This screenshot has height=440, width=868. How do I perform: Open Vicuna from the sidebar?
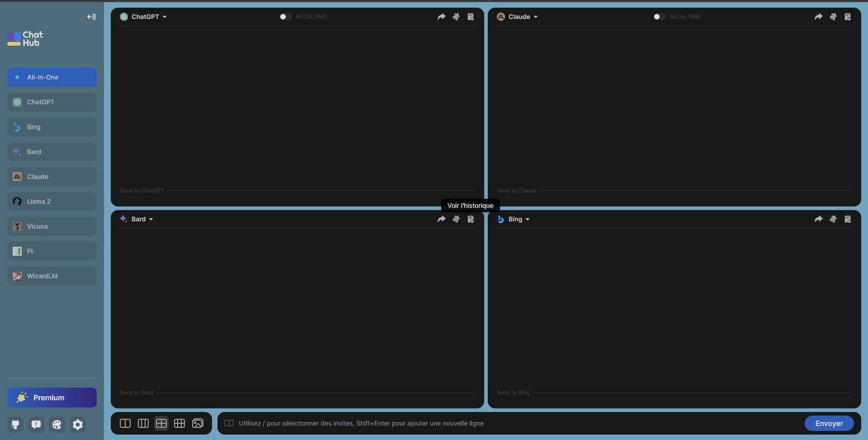(x=52, y=226)
